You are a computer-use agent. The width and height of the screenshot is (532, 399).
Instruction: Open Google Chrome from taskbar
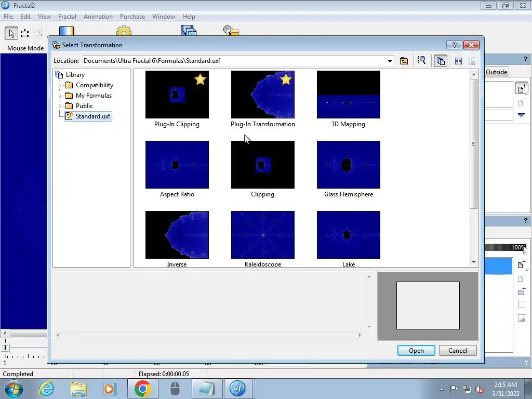142,389
